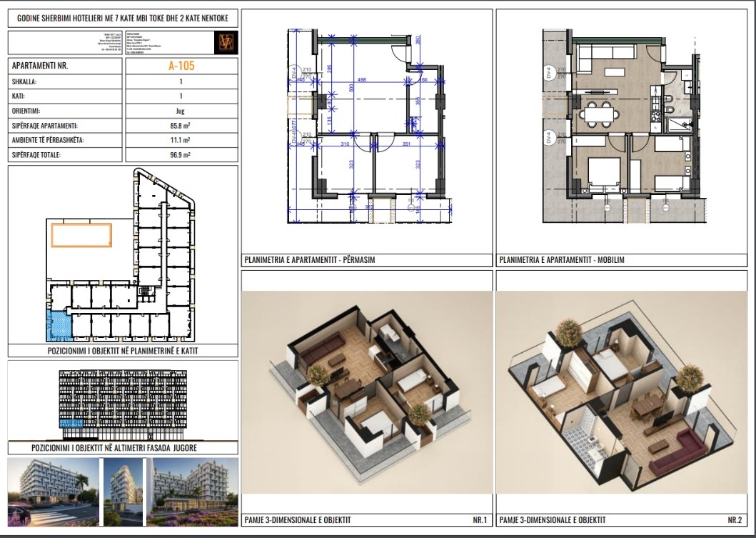Click the Planimetria e Apartamentit - Mobilim caption
This screenshot has height=538, width=756.
(x=563, y=260)
